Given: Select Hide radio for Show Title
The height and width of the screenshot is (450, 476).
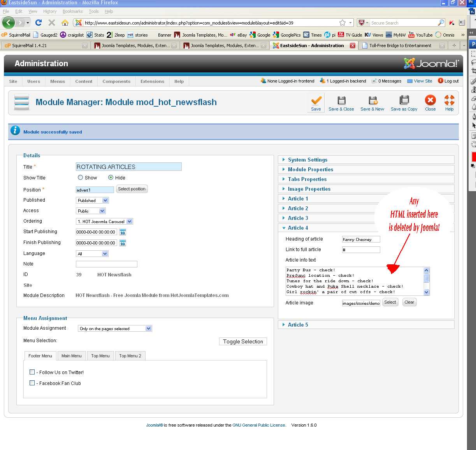Looking at the screenshot, I should 111,178.
